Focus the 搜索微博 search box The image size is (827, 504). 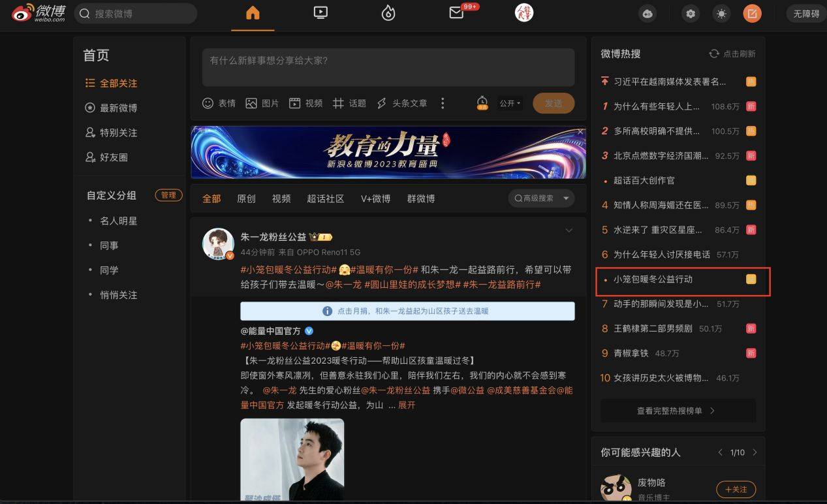tap(136, 13)
